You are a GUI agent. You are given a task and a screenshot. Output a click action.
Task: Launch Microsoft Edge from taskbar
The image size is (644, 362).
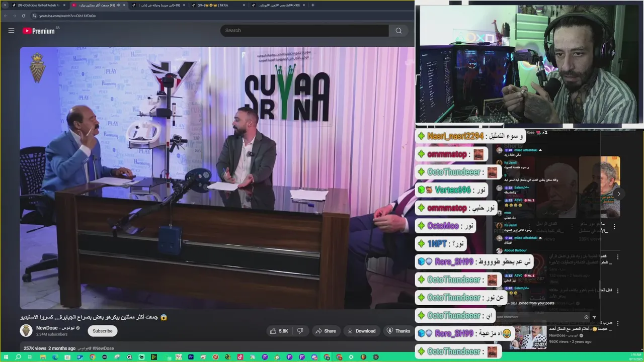point(55,357)
